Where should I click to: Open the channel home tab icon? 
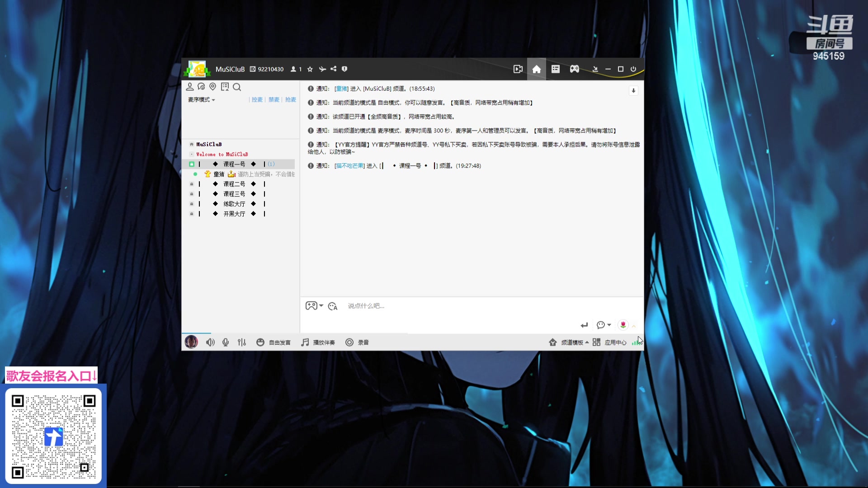pos(536,69)
